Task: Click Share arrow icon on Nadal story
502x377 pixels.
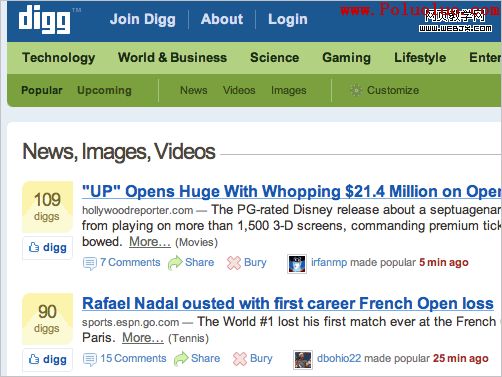Action: [181, 359]
